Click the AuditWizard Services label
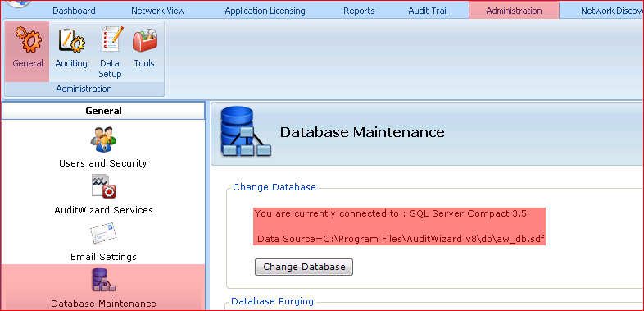The height and width of the screenshot is (311, 644). pos(103,210)
